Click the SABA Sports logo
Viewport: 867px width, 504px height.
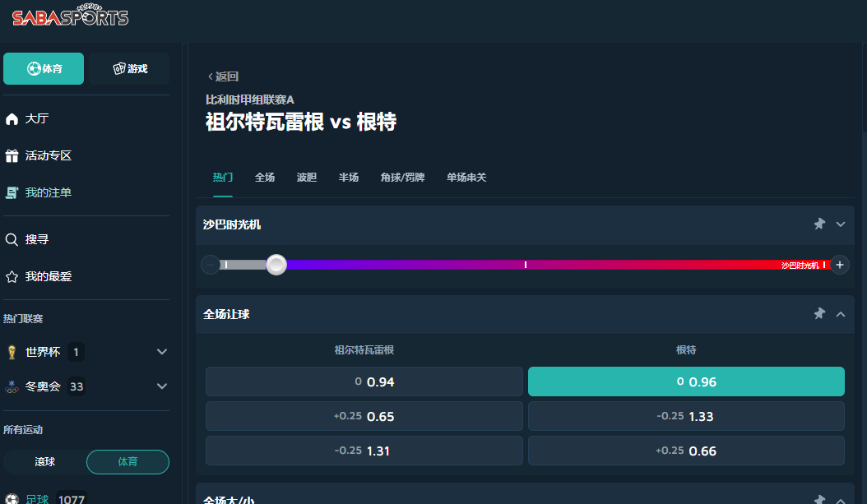[x=70, y=17]
